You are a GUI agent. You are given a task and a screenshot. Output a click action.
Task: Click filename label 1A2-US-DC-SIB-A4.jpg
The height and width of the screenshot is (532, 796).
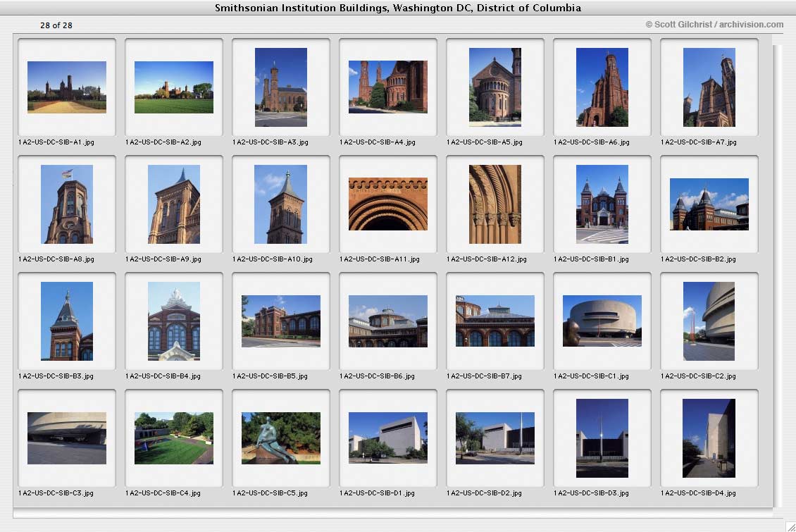coord(378,142)
